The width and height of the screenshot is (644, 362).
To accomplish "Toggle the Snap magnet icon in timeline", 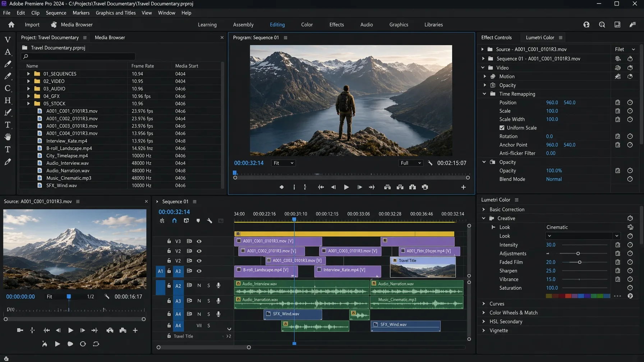I will click(174, 221).
